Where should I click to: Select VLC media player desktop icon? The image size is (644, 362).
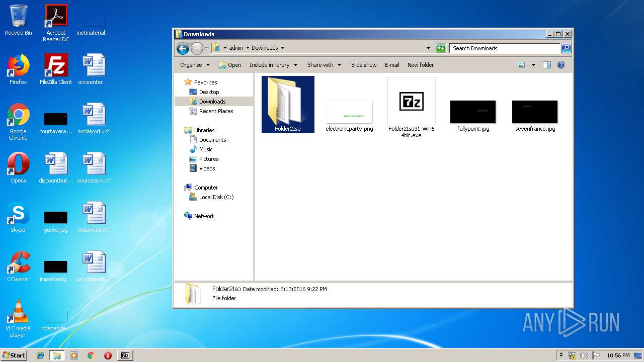point(18,319)
